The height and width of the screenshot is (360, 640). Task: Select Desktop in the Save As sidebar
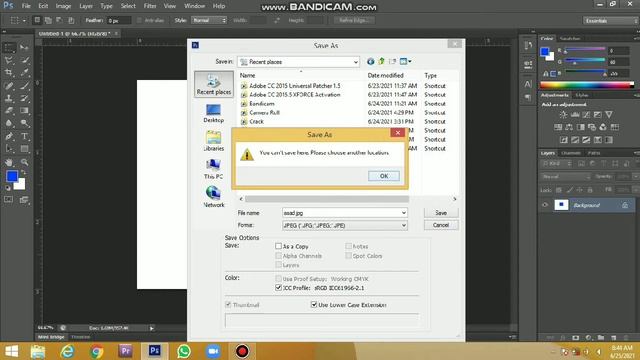213,113
